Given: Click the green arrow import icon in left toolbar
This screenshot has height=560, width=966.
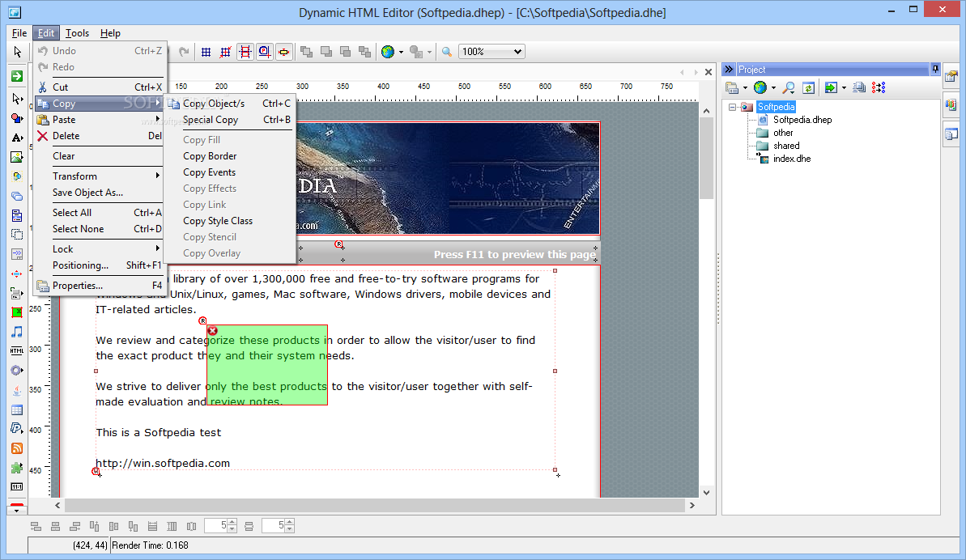Looking at the screenshot, I should coord(17,76).
